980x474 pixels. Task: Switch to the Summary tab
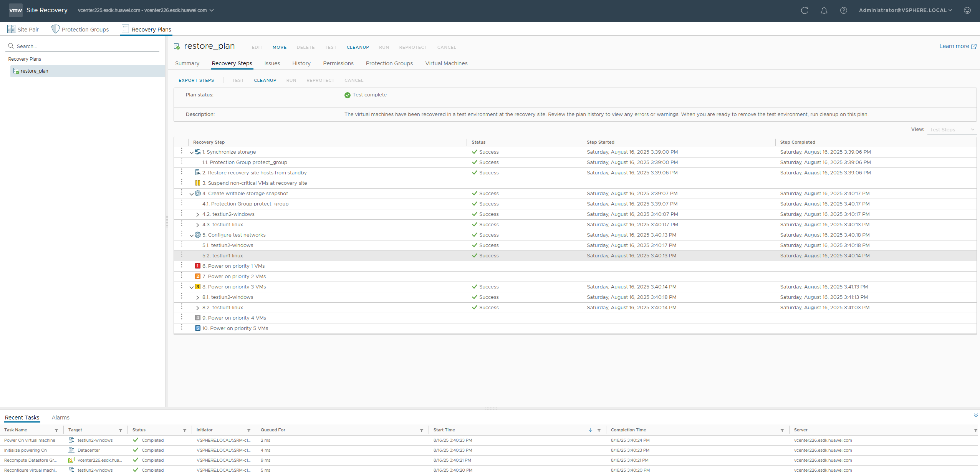click(187, 63)
